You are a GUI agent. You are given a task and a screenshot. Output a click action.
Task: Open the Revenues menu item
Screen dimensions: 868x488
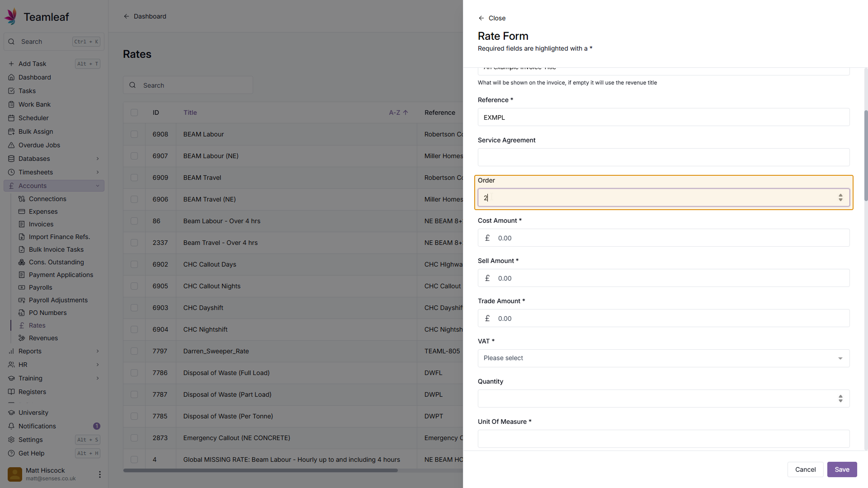point(43,338)
